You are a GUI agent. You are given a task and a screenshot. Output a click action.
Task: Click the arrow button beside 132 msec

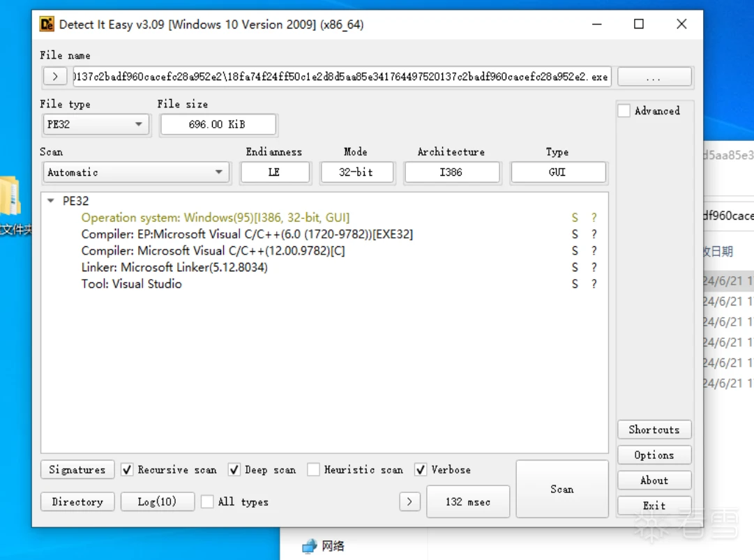409,502
